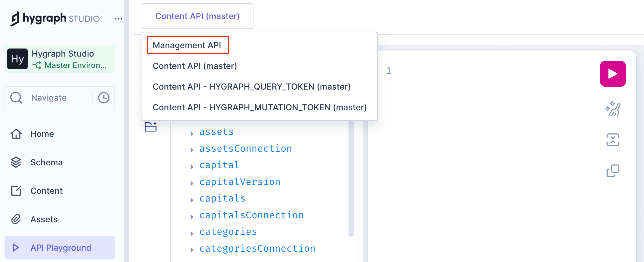Click the capital field name
Screen dimensions: 644x262
pos(219,165)
